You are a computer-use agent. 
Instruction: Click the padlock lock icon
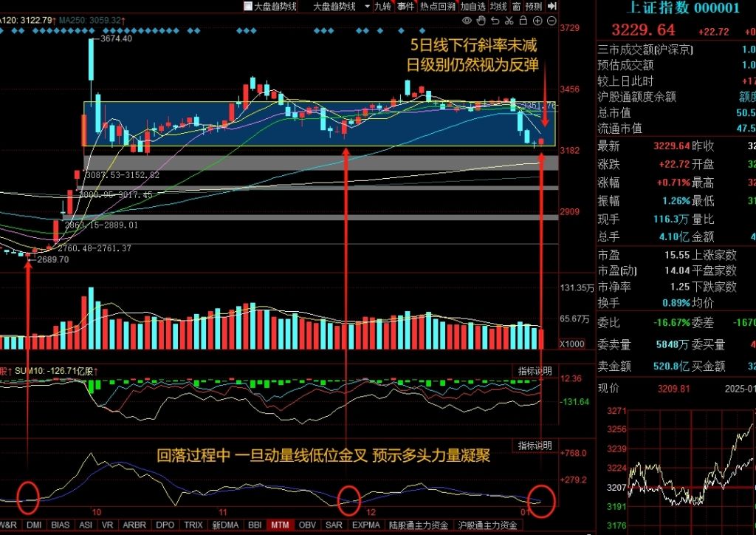(523, 21)
